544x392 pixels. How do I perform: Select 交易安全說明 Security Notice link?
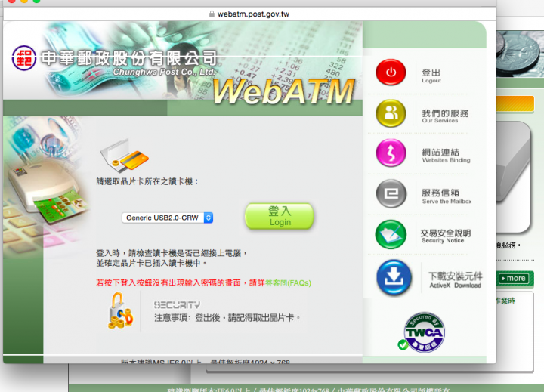446,236
